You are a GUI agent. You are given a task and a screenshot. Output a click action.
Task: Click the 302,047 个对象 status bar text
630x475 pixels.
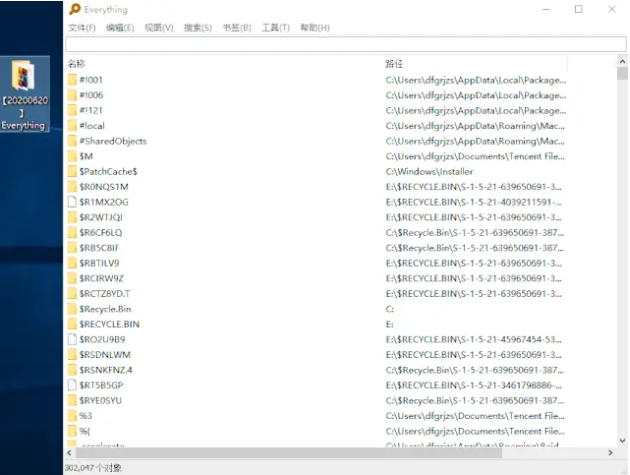pyautogui.click(x=93, y=468)
